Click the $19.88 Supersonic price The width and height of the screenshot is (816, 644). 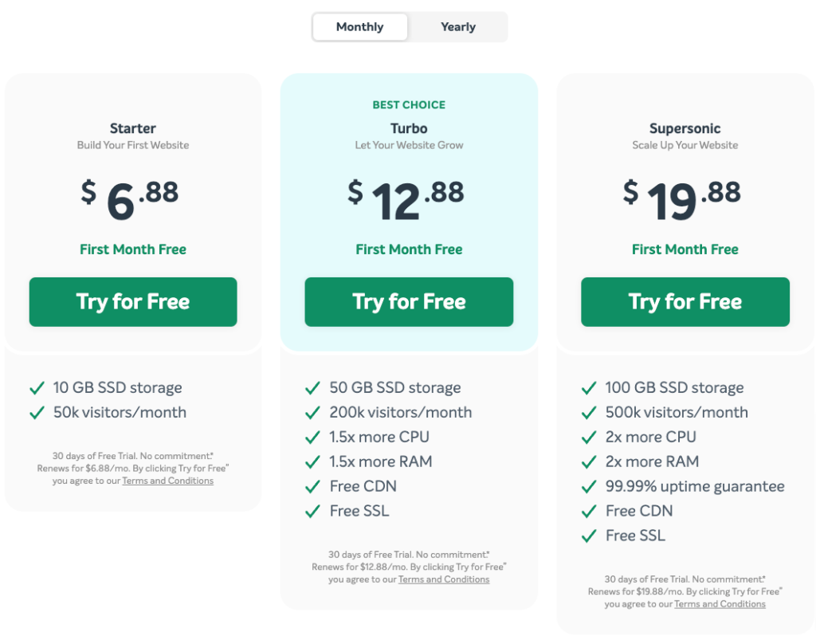point(682,200)
